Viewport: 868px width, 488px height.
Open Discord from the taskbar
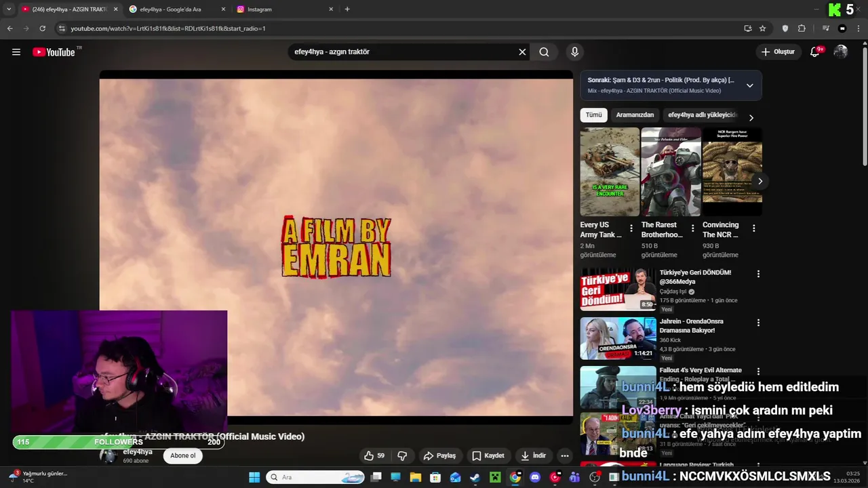[x=535, y=477]
